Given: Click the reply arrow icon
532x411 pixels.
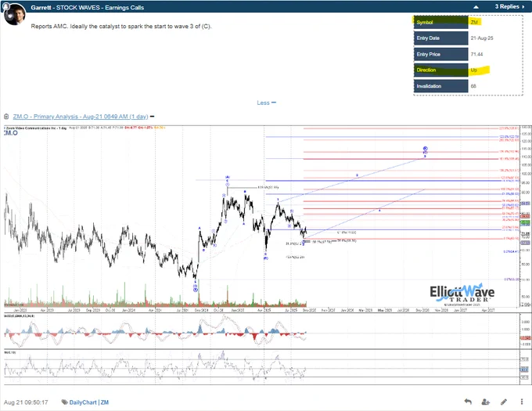Looking at the screenshot, I should tap(468, 402).
